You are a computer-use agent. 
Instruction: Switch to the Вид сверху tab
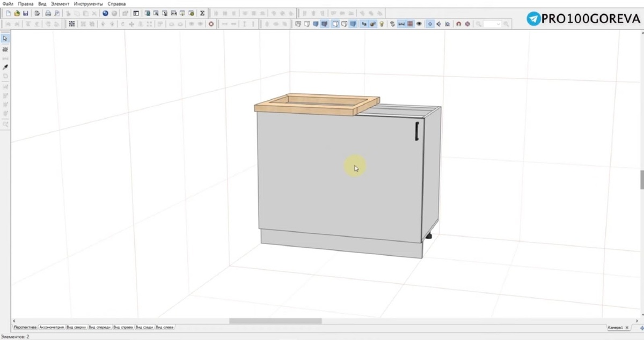coord(76,327)
